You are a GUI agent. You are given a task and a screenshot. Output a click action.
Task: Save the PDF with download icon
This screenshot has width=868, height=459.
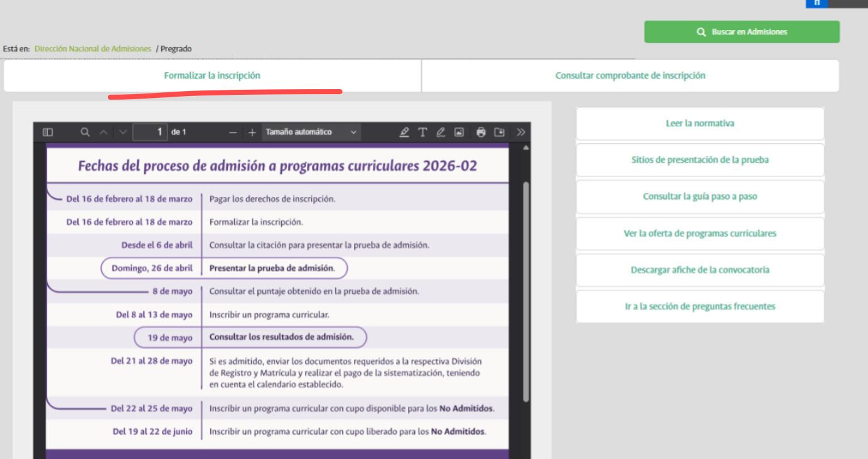[x=500, y=132]
